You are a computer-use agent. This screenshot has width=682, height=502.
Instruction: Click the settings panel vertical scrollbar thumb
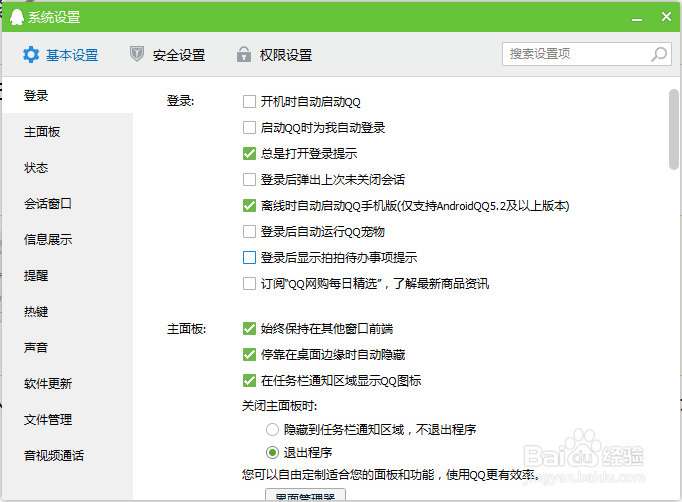(674, 129)
